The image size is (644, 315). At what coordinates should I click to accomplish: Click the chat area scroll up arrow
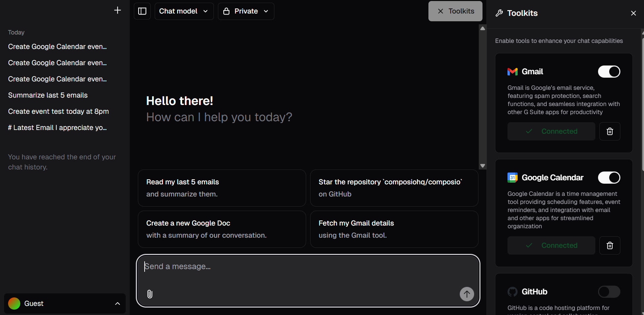click(482, 28)
